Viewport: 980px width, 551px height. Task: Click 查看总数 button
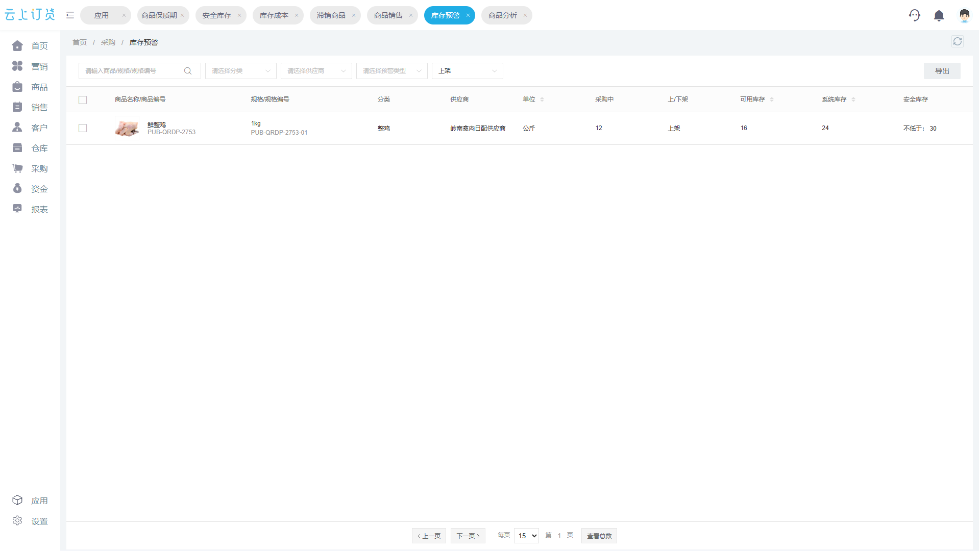pyautogui.click(x=599, y=536)
